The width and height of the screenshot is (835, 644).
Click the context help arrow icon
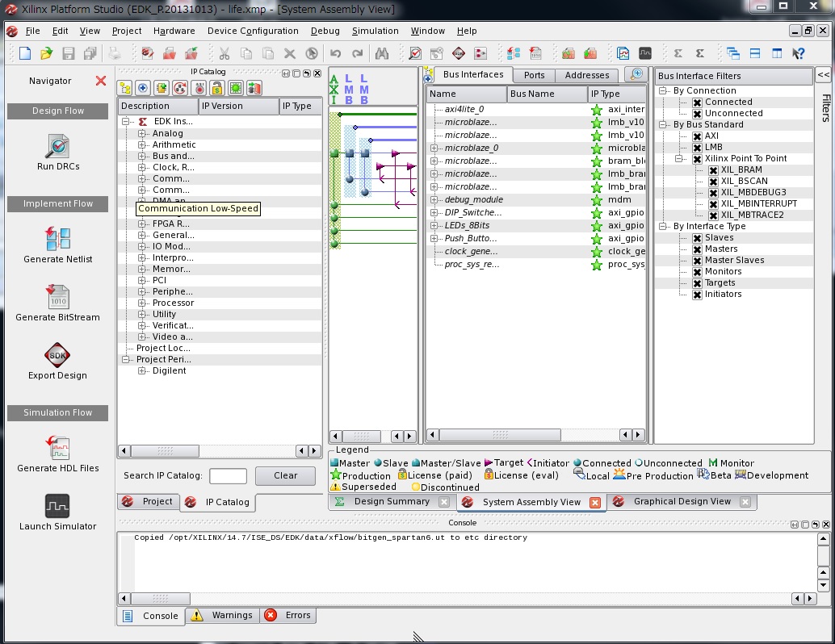[798, 53]
